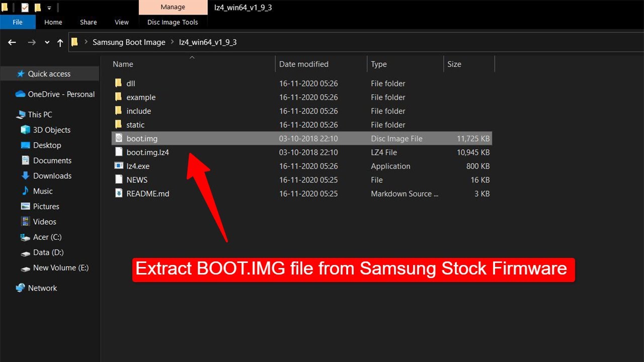644x362 pixels.
Task: Click the Network sidebar icon
Action: coord(21,288)
